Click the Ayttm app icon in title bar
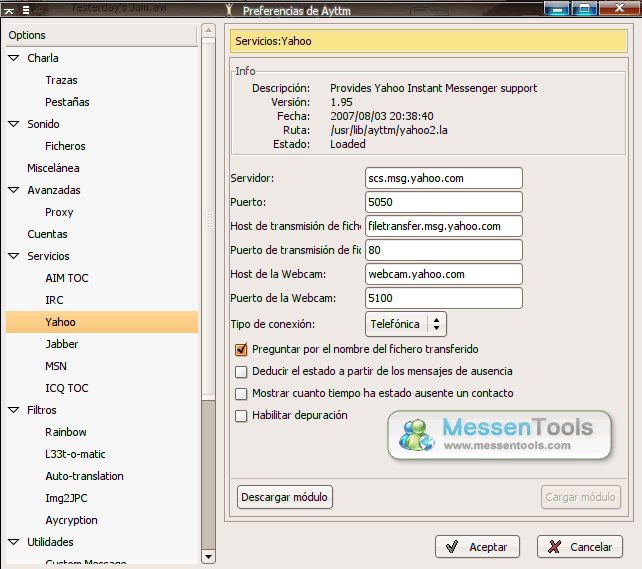The height and width of the screenshot is (569, 642). click(x=229, y=10)
